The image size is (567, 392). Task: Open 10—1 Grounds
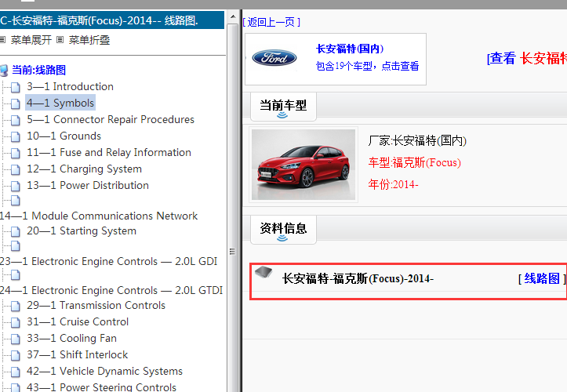[x=64, y=136]
